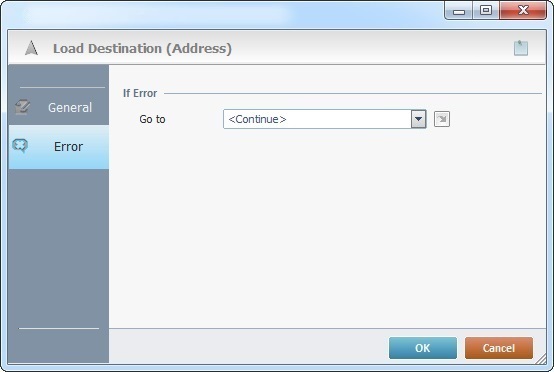Viewport: 554px width, 372px height.
Task: Click the Load Destination arrow icon
Action: (x=31, y=48)
